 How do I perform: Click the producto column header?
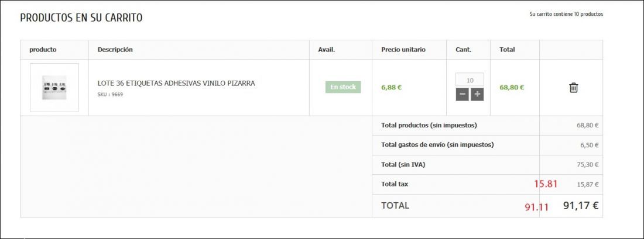coord(43,50)
